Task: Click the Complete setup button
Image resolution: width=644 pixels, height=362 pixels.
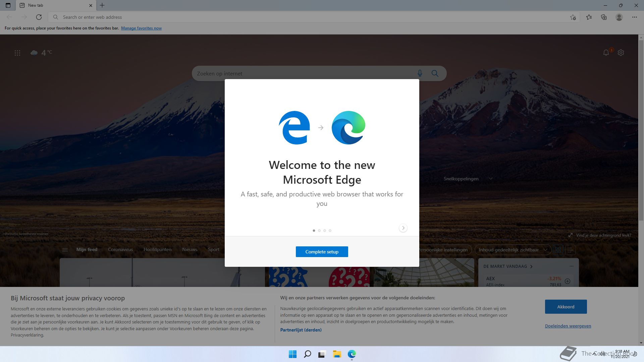Action: tap(322, 252)
